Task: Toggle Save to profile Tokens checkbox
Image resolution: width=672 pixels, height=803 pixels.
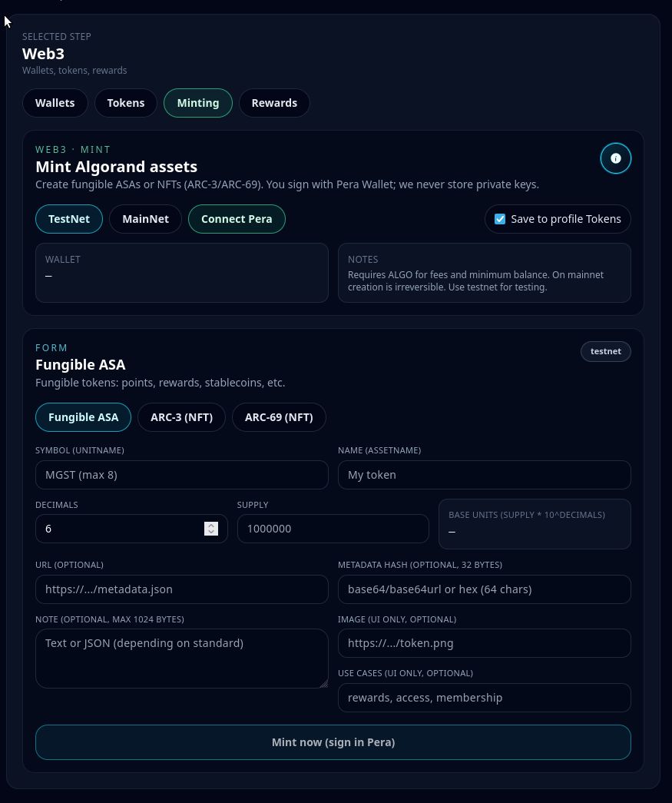Action: click(500, 219)
